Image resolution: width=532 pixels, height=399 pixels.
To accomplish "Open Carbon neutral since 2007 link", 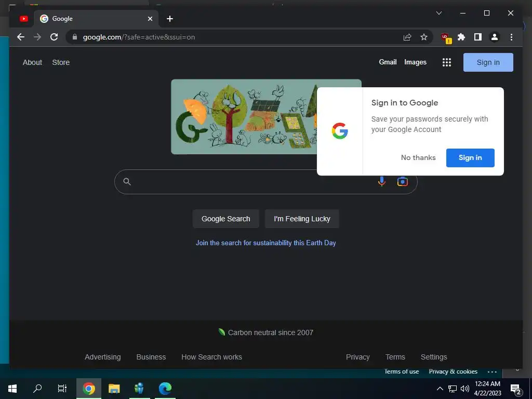I will (x=265, y=332).
